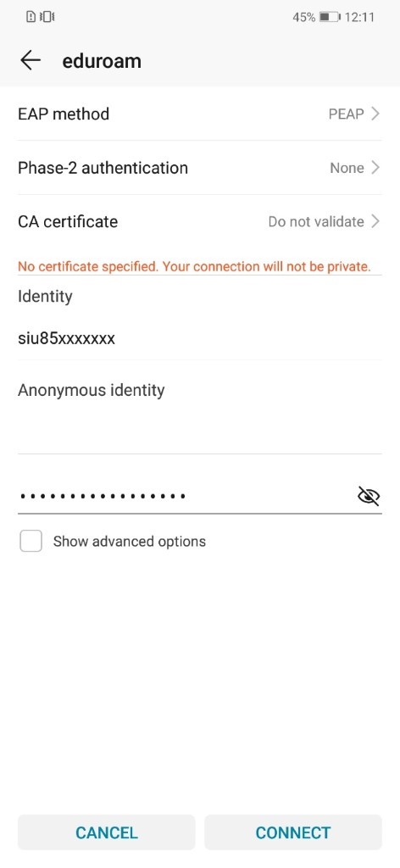
Task: Click the CONNECT button
Action: (x=293, y=832)
